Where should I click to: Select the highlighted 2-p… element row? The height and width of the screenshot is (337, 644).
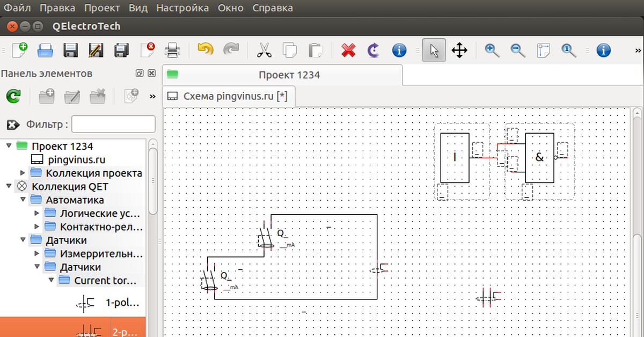click(72, 327)
